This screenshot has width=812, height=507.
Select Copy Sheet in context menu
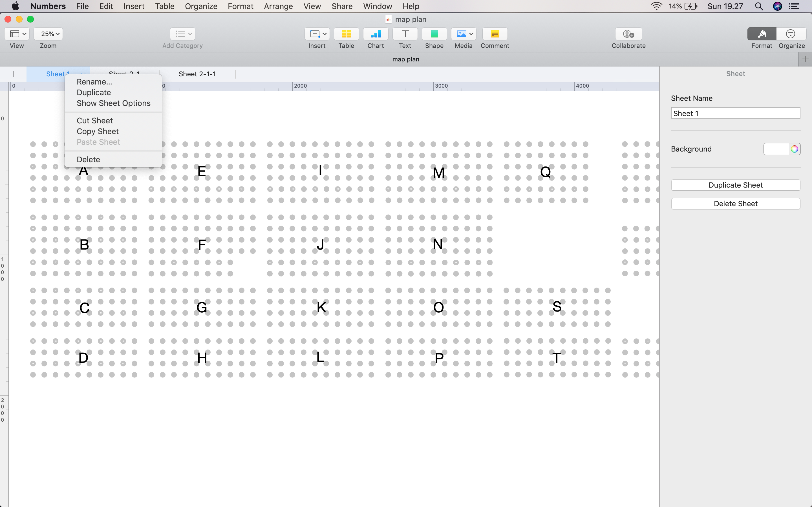pyautogui.click(x=98, y=132)
